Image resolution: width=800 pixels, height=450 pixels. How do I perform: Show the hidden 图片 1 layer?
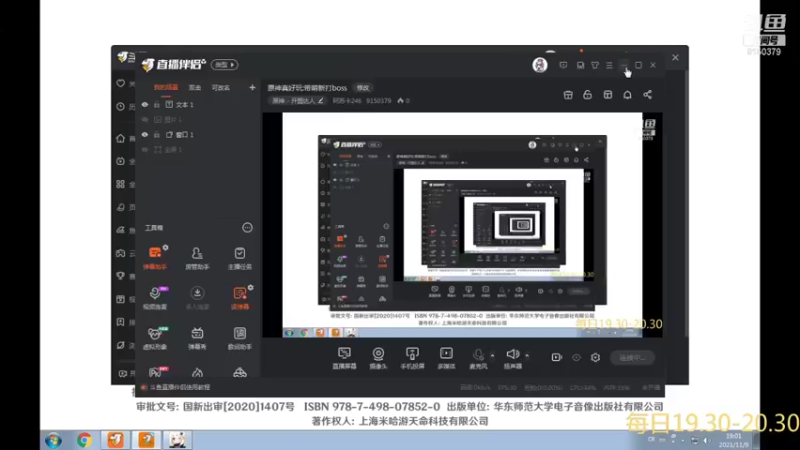pos(145,119)
